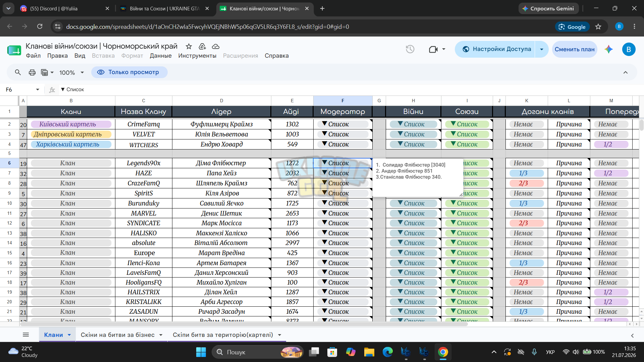
Task: Switch to 'Скіни на битви за бізнес' sheet
Action: pos(118,335)
